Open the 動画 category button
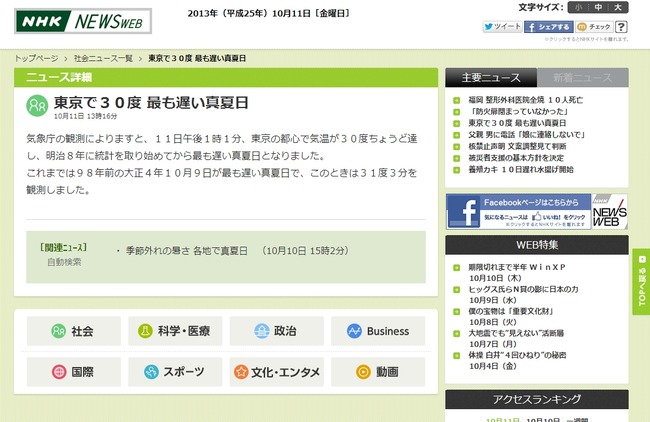 [x=378, y=372]
